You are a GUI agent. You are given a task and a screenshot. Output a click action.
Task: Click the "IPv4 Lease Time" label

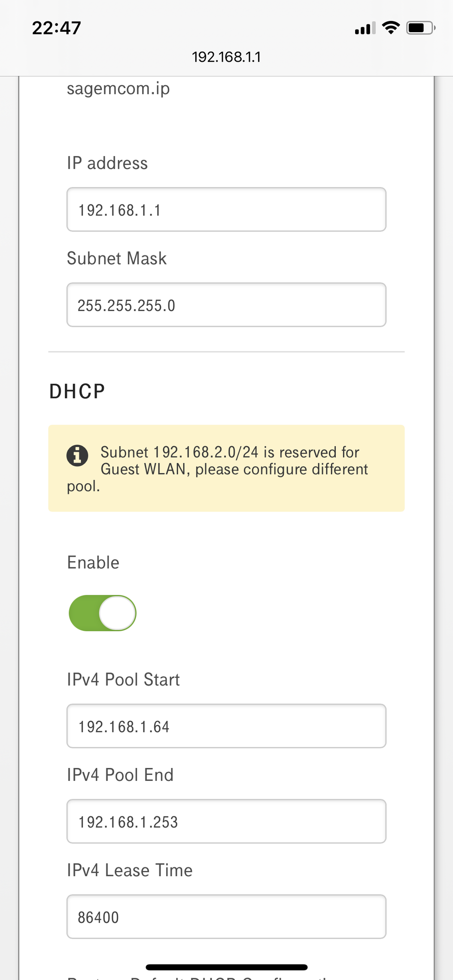click(x=130, y=870)
